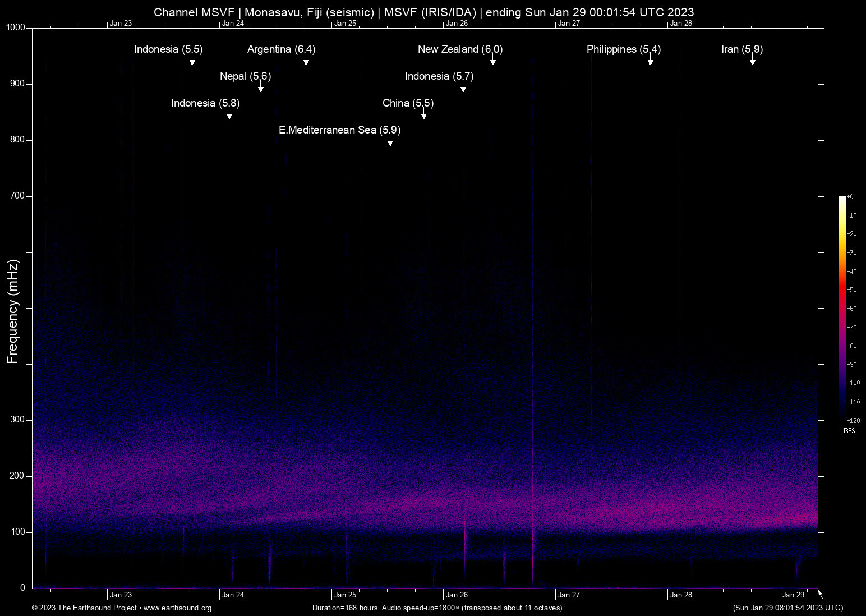Click the "0" frequency axis label

pyautogui.click(x=23, y=588)
